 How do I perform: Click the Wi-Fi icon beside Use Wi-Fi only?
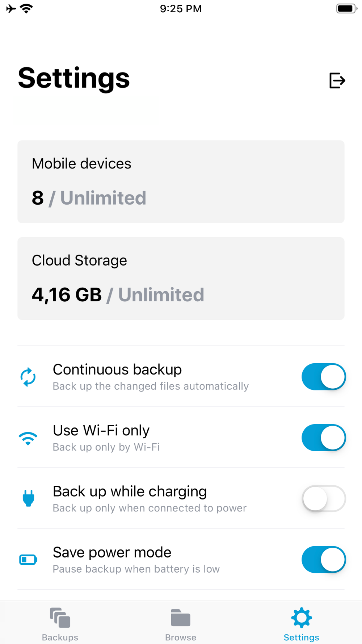point(28,438)
